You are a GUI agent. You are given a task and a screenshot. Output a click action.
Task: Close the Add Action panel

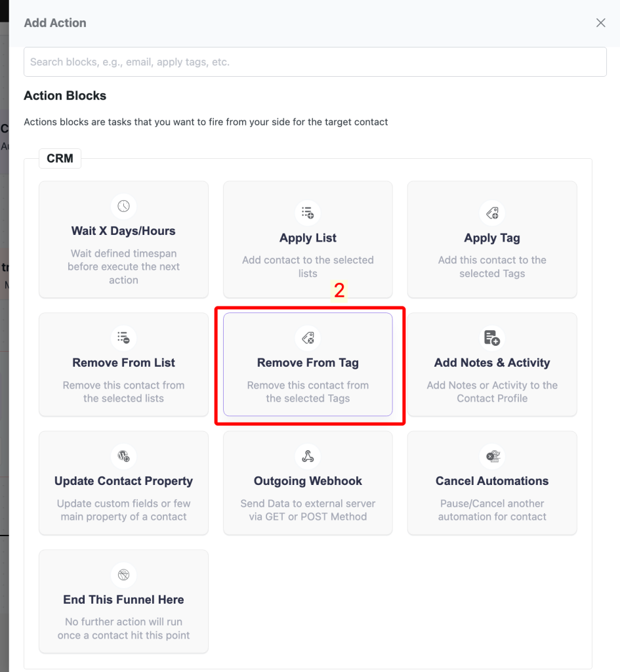pos(600,23)
